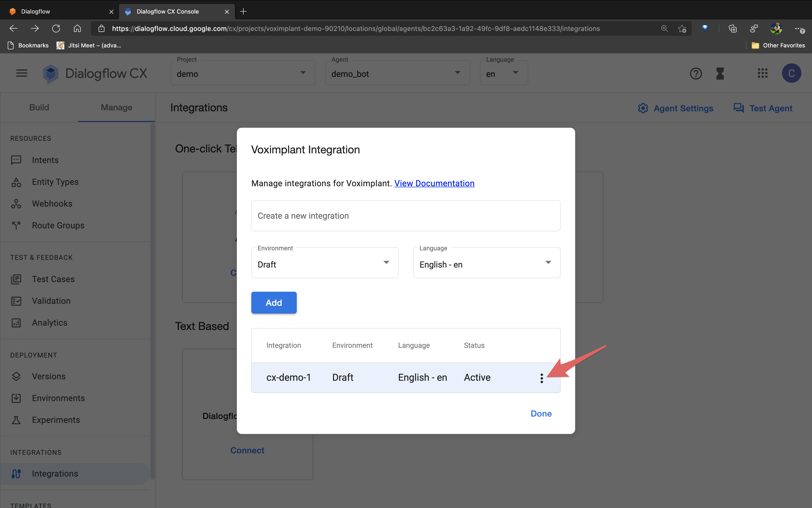Screen dimensions: 812x508
Task: Click Done to close dialog
Action: pos(541,414)
